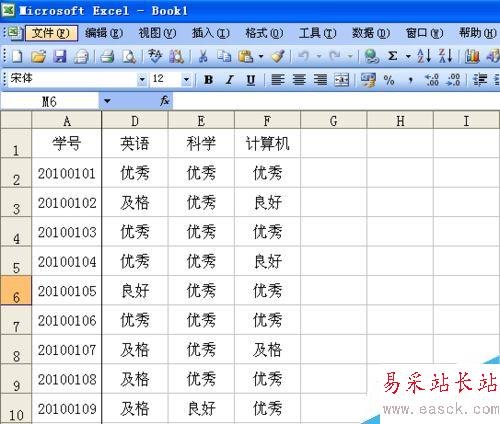The image size is (500, 424).
Task: Open Print Preview with the magnifier icon
Action: [x=129, y=56]
